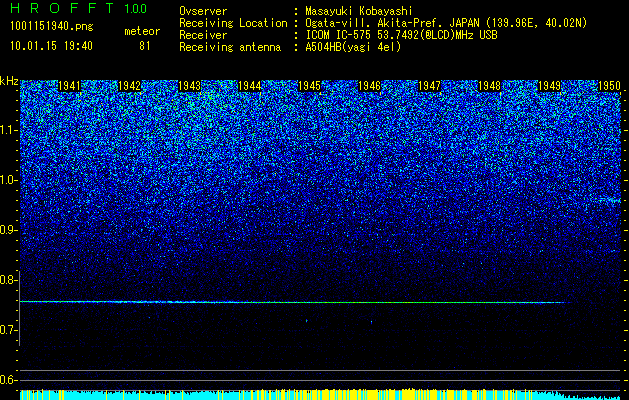Click the Receiving Location label
Viewport: 629px width, 400px height.
pos(233,23)
